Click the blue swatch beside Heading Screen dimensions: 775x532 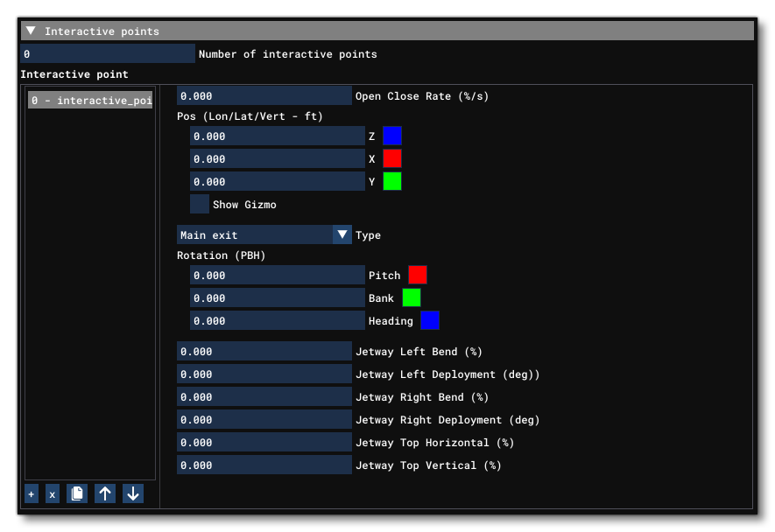[430, 320]
